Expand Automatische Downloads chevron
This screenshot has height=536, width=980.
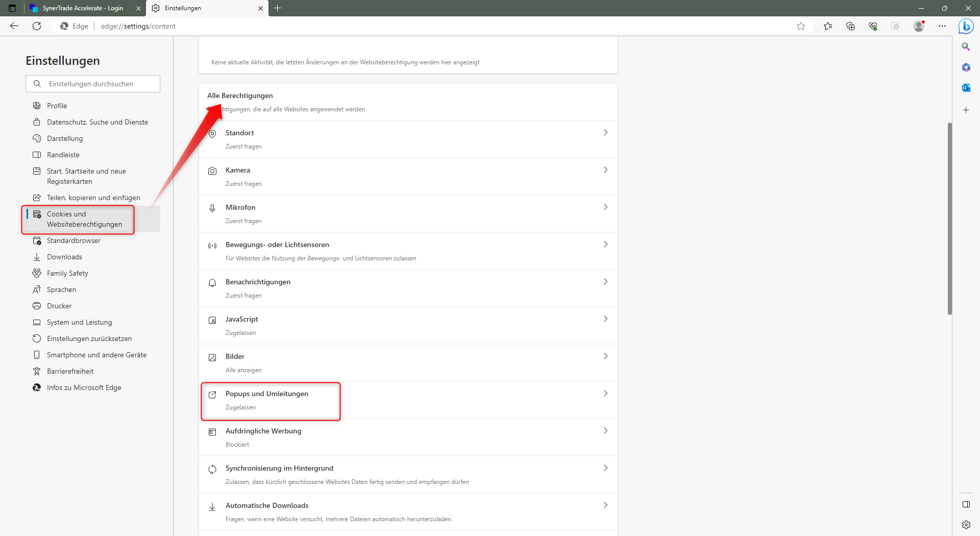[x=605, y=505]
